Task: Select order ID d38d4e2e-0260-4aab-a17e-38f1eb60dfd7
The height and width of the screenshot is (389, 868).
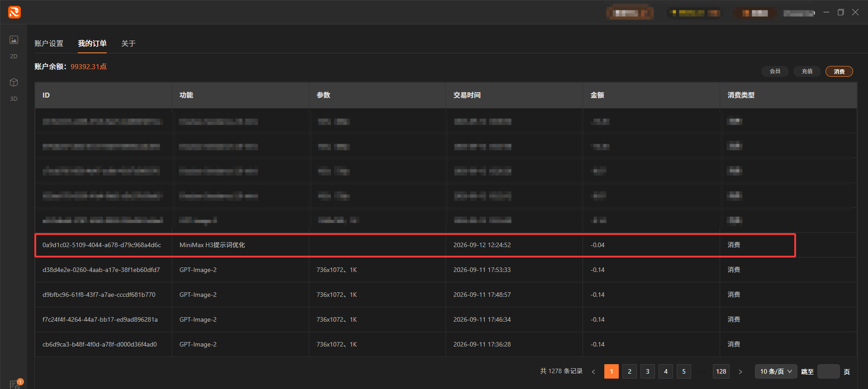Action: point(101,270)
